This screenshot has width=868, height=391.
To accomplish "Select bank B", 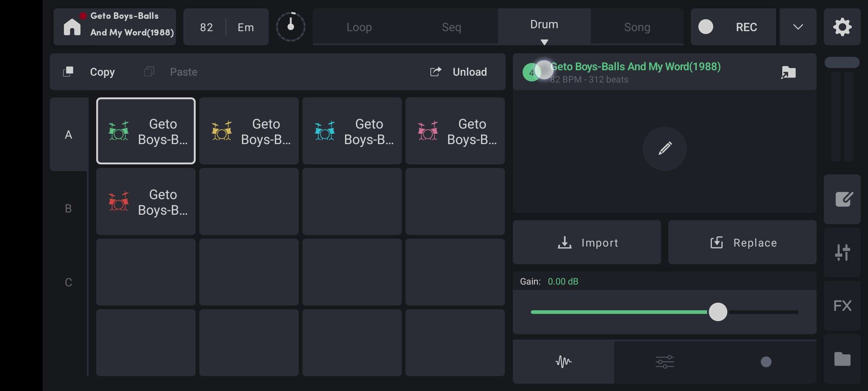I will 68,208.
